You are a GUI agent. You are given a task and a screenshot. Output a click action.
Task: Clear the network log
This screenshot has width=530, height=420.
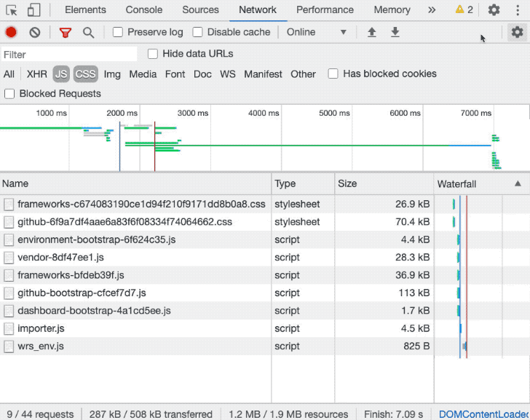click(x=35, y=33)
